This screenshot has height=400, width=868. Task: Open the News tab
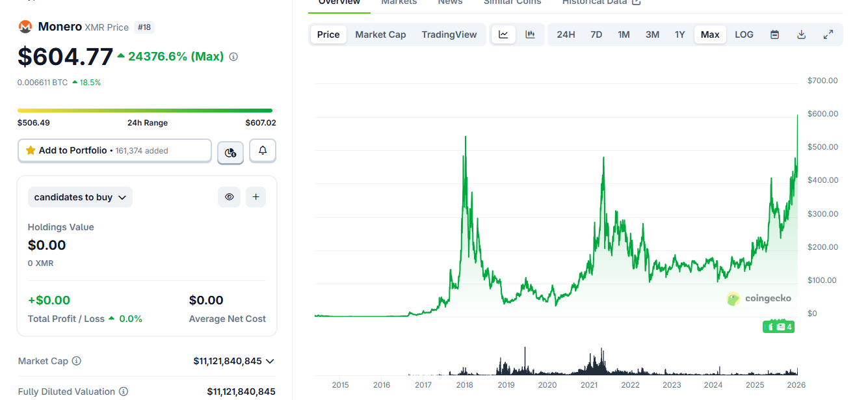click(450, 3)
